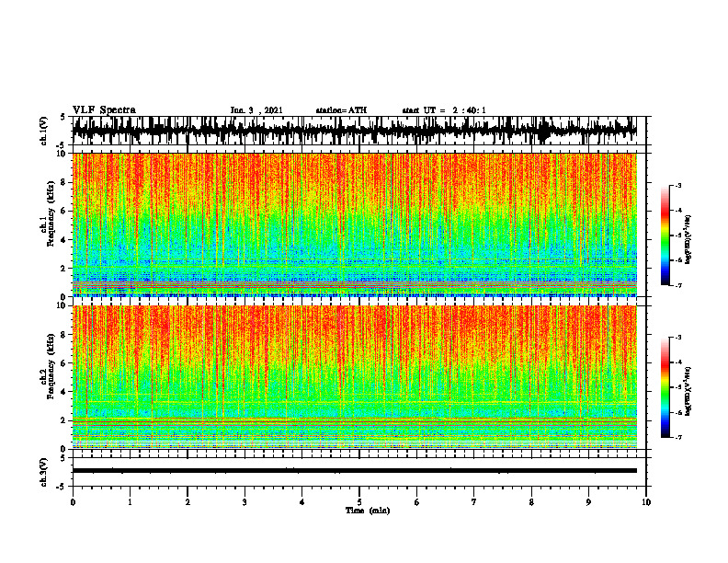
Task: Click the "VLF Spectra" title
Action: point(104,110)
